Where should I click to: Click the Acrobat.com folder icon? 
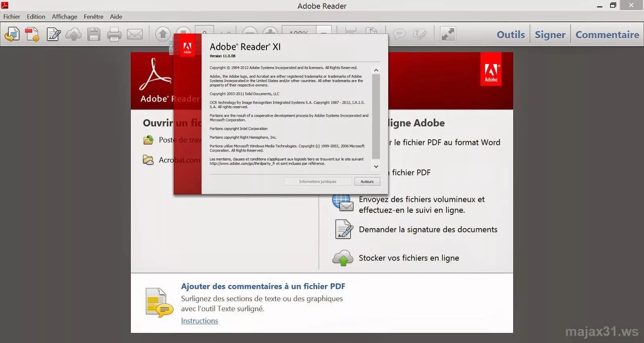pos(149,160)
